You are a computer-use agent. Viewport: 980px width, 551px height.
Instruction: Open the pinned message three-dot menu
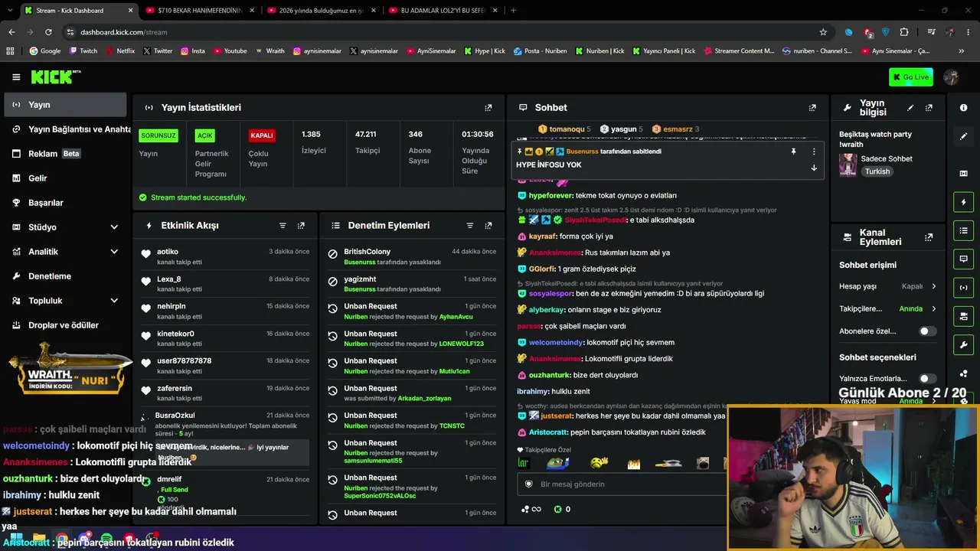pyautogui.click(x=814, y=152)
